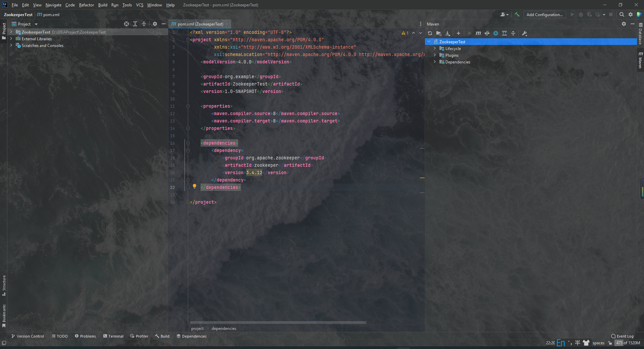
Task: Toggle read-only lock icon in status bar
Action: coord(610,343)
